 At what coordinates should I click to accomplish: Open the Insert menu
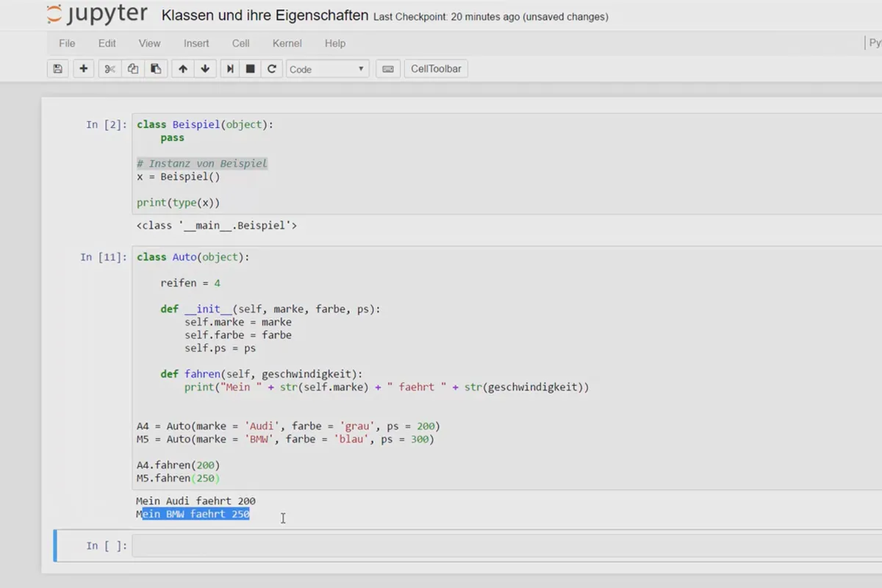196,43
